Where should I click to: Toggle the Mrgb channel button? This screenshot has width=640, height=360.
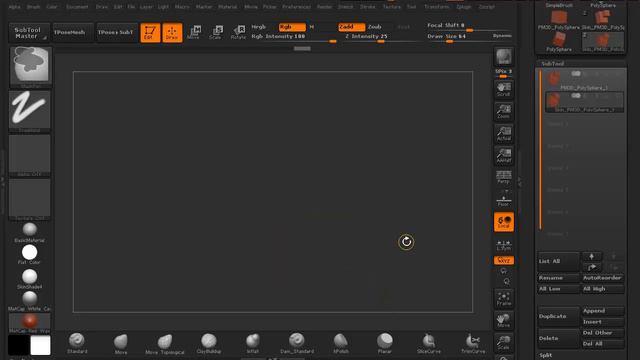[x=258, y=27]
